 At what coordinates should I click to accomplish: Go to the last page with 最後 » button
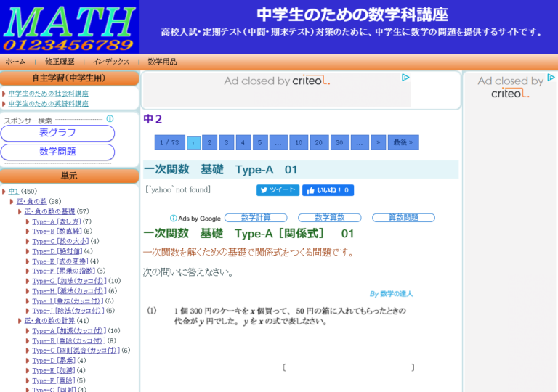coord(403,142)
